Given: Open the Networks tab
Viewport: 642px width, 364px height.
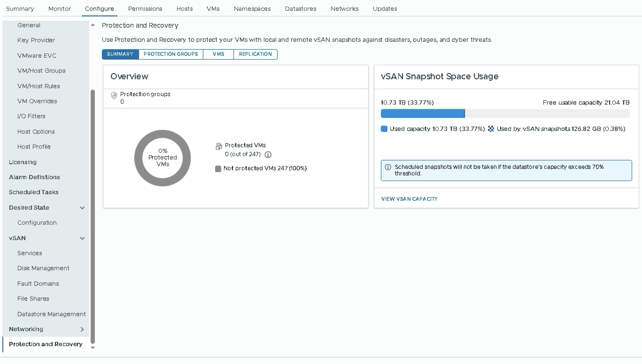Looking at the screenshot, I should 344,9.
